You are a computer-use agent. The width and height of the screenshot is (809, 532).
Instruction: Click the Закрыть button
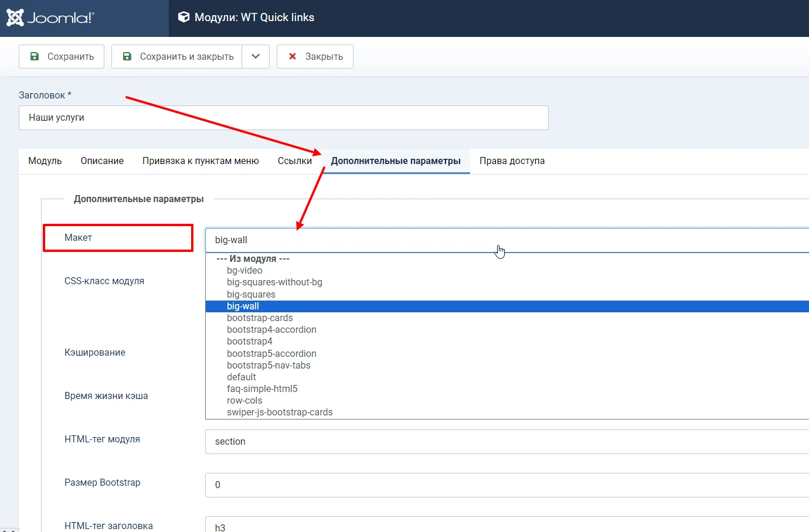[x=315, y=56]
